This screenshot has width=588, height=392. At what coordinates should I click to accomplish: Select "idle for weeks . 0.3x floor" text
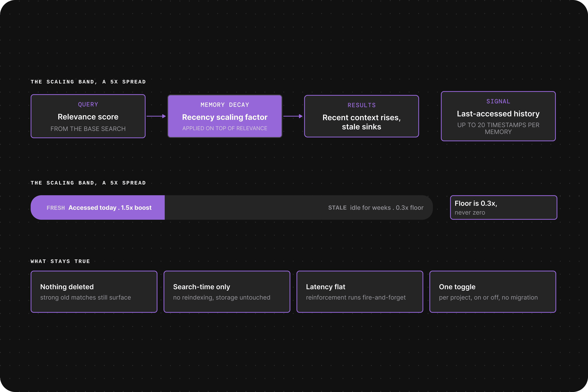coord(387,208)
